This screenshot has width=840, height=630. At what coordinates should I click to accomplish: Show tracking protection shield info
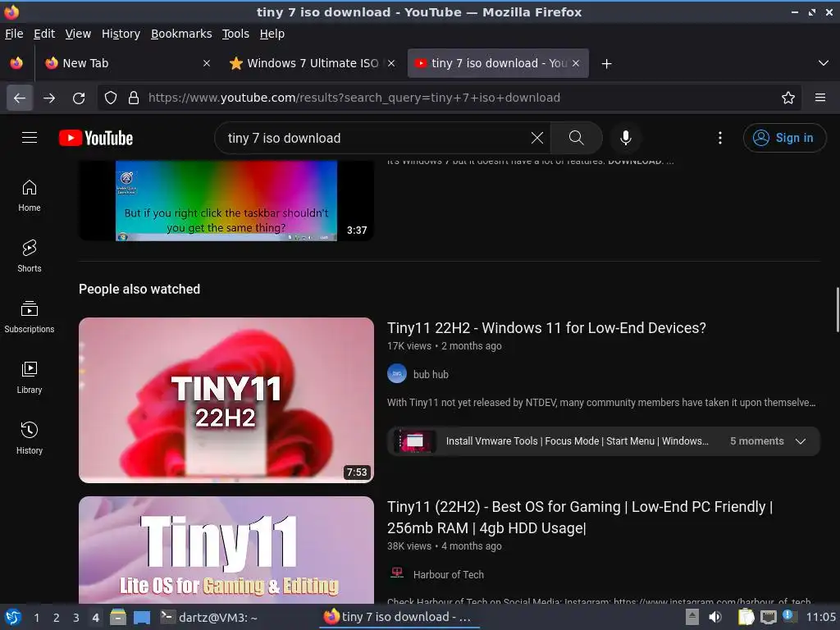point(111,98)
